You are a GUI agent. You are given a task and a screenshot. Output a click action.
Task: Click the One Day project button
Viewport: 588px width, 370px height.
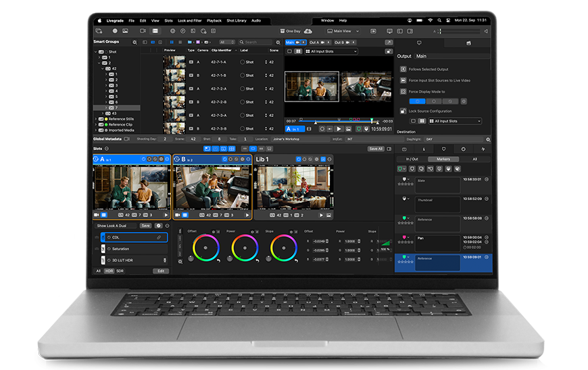pyautogui.click(x=290, y=31)
